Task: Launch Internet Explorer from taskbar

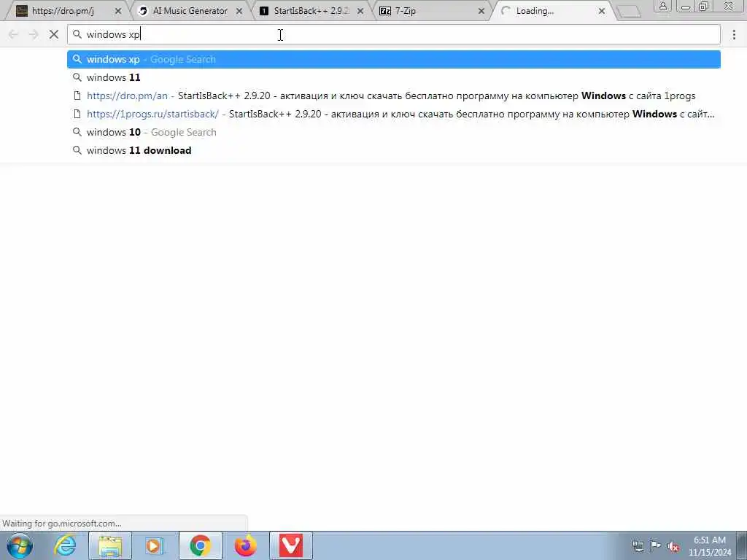Action: [x=65, y=545]
